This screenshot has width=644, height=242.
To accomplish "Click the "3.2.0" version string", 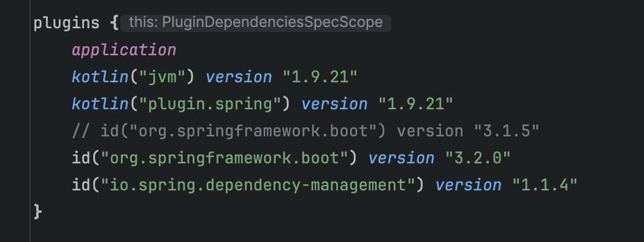I will coord(478,158).
